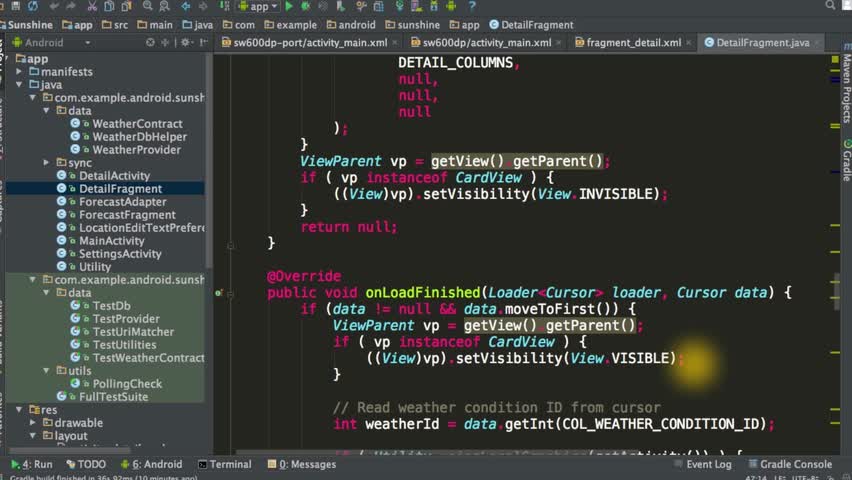Viewport: 852px width, 480px height.
Task: Collapse the res folder
Action: 20,409
